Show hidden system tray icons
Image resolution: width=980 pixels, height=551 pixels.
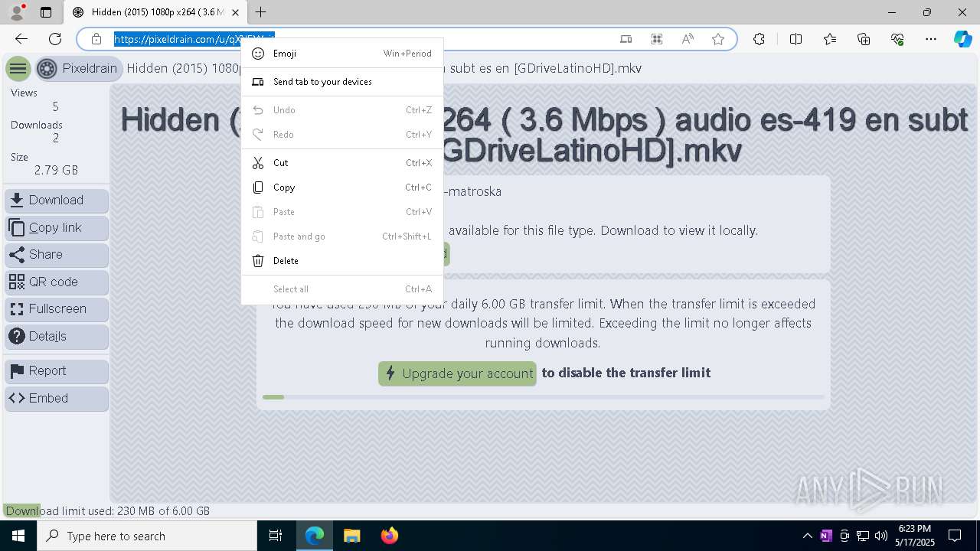[x=808, y=536]
